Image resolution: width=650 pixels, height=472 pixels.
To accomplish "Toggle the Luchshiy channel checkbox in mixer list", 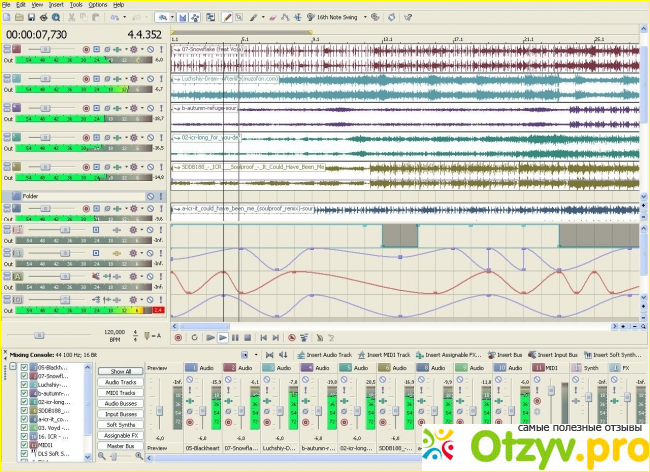I will click(24, 385).
